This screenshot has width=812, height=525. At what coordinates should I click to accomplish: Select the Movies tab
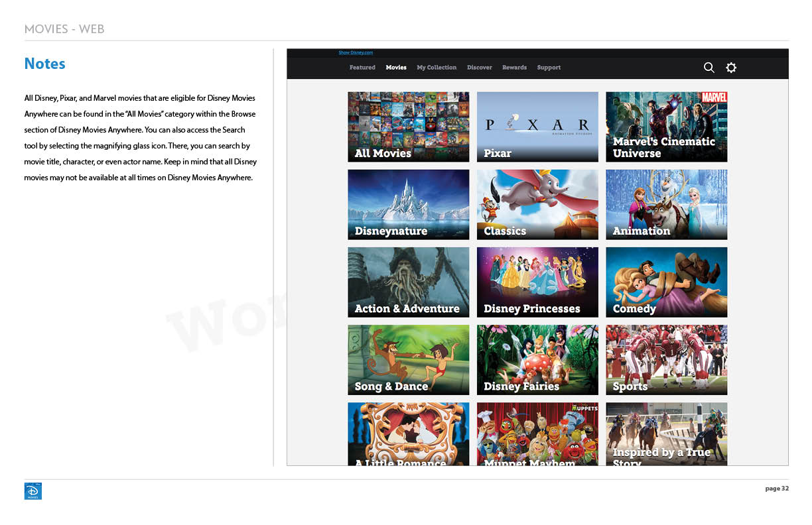pyautogui.click(x=396, y=68)
